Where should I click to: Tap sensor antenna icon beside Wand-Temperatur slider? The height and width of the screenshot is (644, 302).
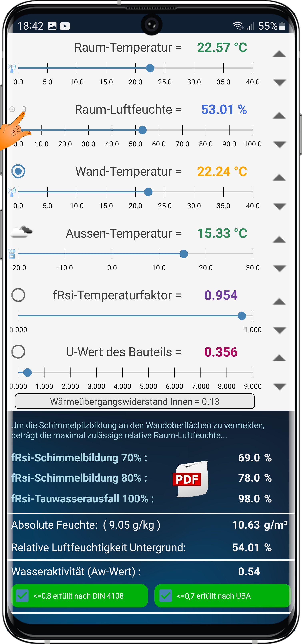point(12,192)
